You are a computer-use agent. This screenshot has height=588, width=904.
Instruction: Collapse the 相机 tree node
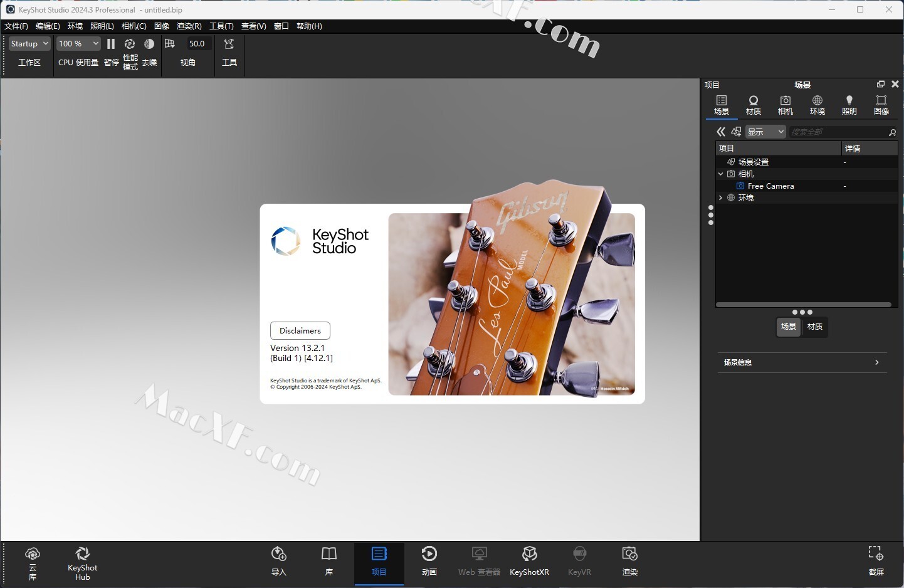[721, 174]
